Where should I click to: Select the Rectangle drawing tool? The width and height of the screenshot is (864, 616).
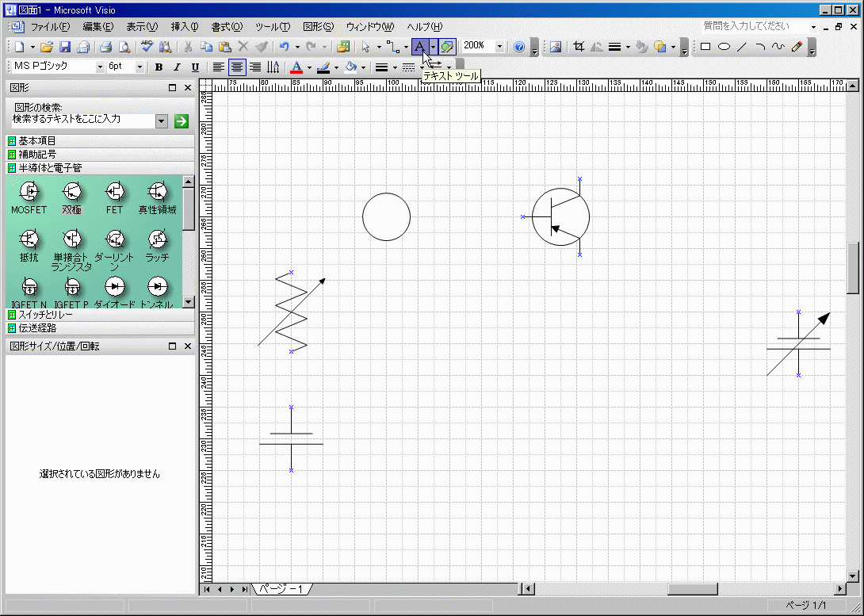(705, 47)
